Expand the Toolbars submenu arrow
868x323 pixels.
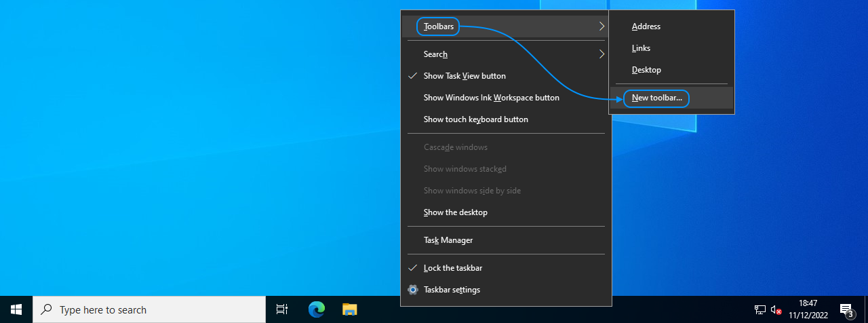(601, 26)
